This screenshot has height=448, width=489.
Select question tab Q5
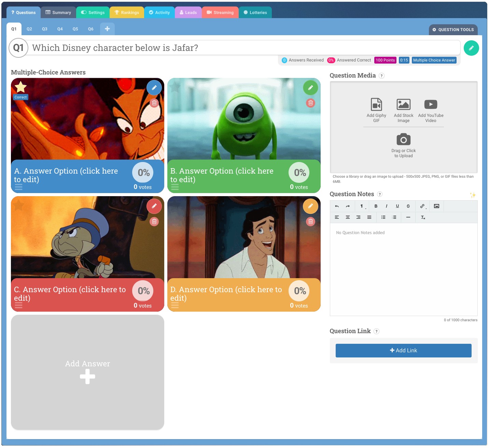coord(75,29)
